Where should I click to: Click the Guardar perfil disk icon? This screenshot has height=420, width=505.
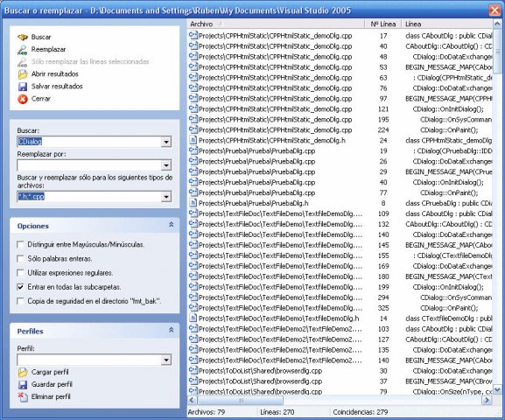23,385
